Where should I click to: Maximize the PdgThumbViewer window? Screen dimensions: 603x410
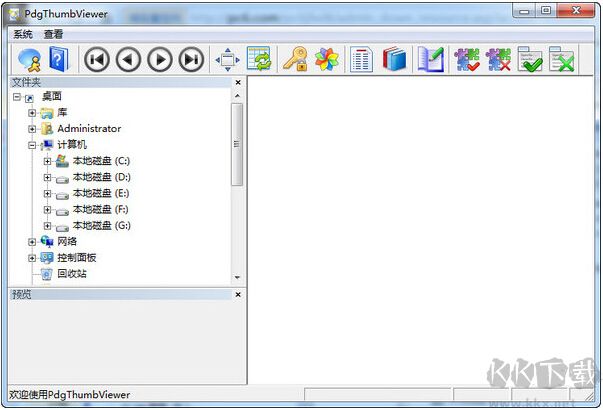point(546,11)
